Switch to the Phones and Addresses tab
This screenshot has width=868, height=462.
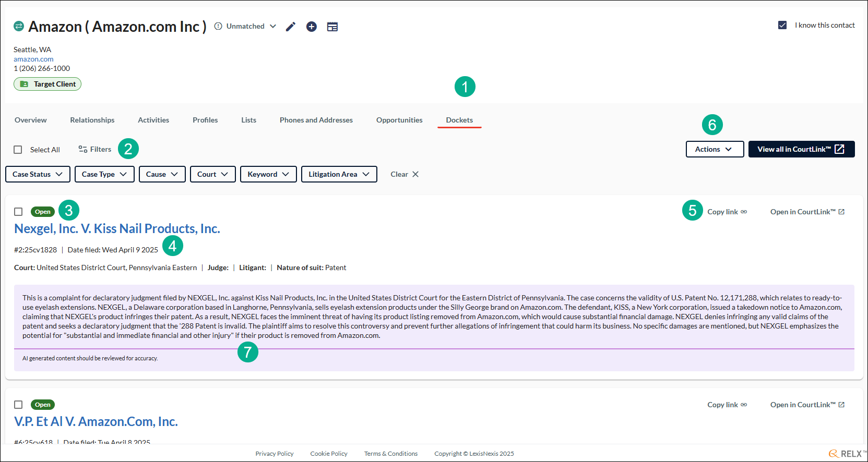(316, 120)
